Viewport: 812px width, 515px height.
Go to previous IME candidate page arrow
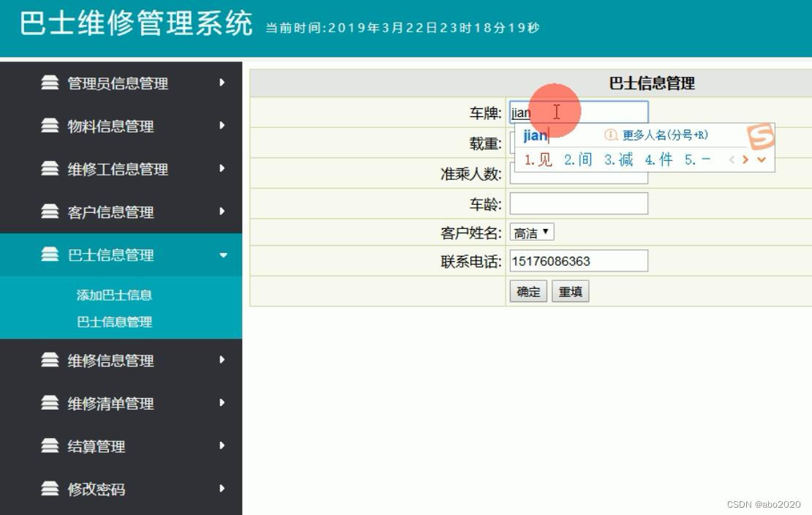coord(732,159)
